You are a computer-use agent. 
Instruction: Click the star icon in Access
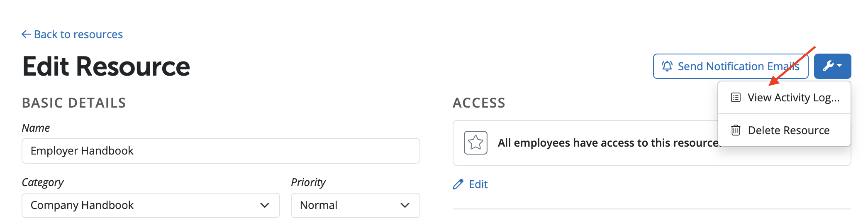point(475,143)
